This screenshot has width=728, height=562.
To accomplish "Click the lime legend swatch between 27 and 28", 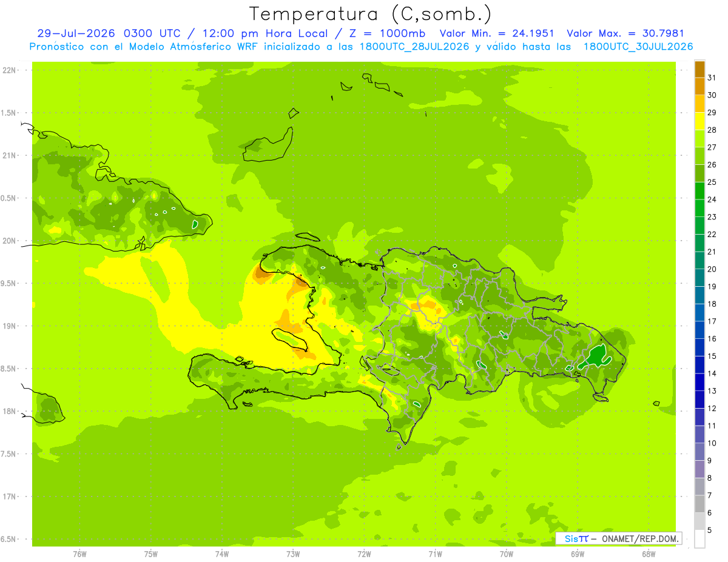I will [699, 139].
